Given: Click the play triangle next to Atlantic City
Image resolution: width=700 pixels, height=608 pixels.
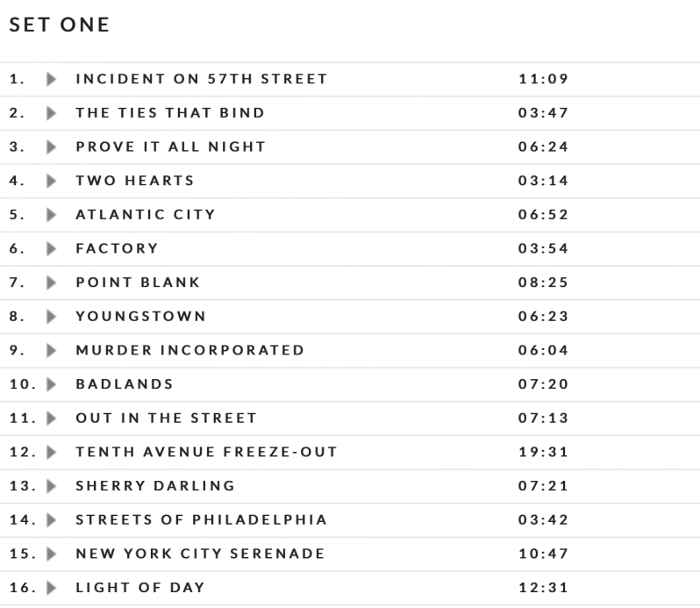Looking at the screenshot, I should [51, 215].
